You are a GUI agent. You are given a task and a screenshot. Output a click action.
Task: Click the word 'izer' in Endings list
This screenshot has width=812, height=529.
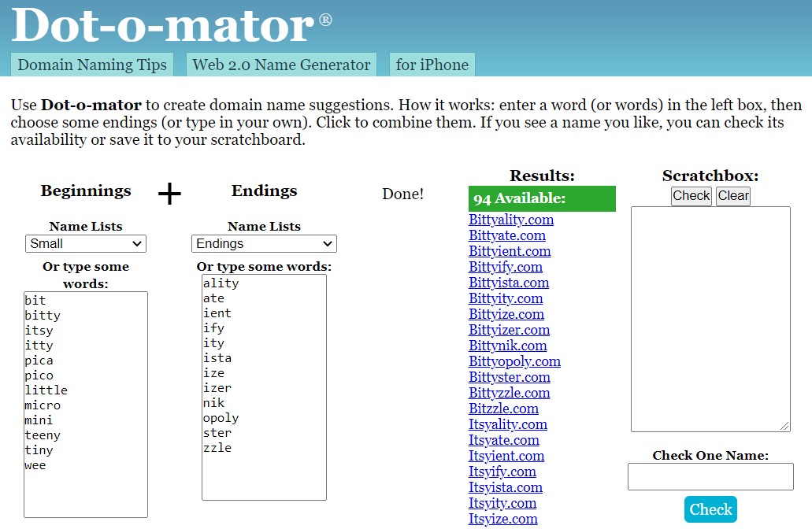(217, 389)
